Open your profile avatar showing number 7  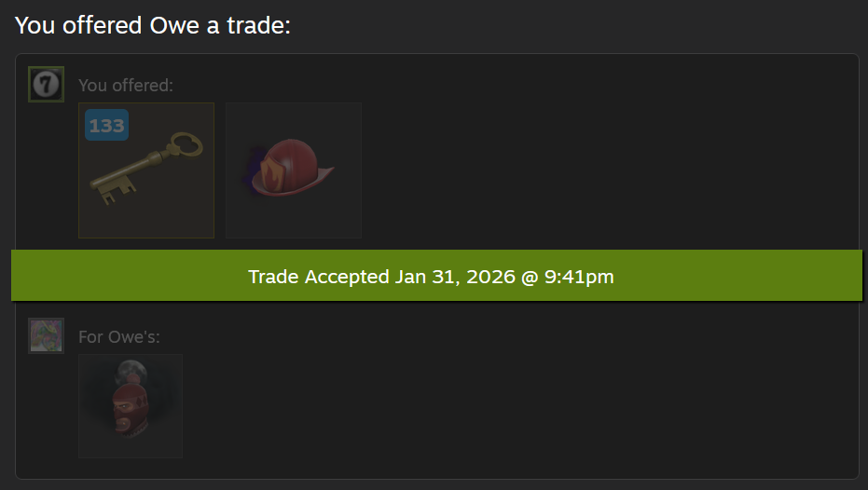coord(46,84)
